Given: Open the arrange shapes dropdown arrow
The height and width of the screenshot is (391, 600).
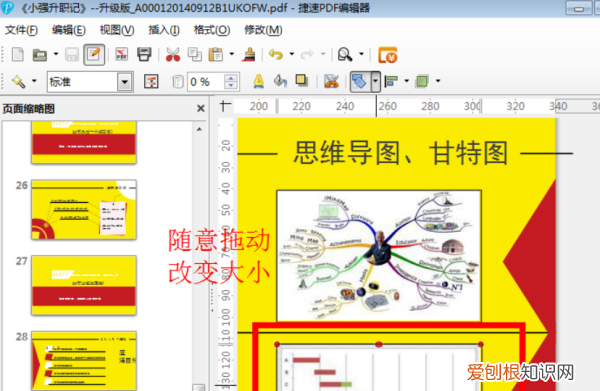Looking at the screenshot, I should pos(375,81).
